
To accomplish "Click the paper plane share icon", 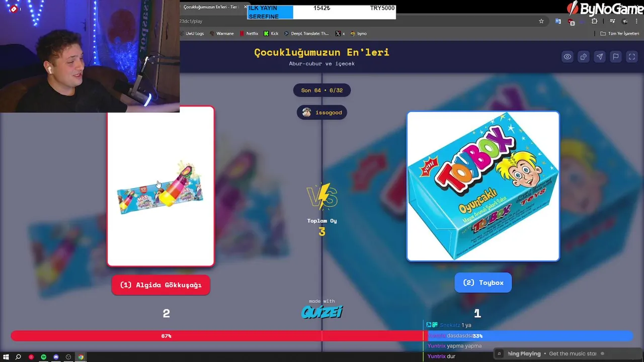I will click(x=599, y=57).
